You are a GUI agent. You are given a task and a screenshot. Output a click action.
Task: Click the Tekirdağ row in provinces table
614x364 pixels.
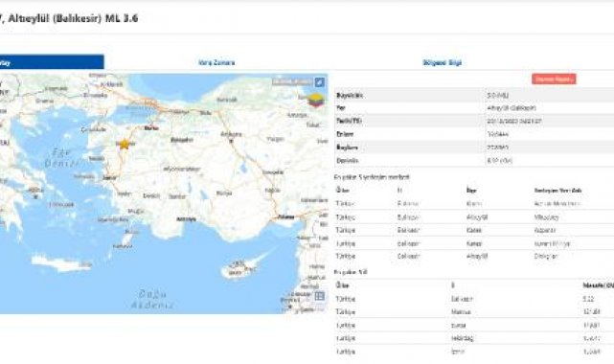pyautogui.click(x=474, y=338)
